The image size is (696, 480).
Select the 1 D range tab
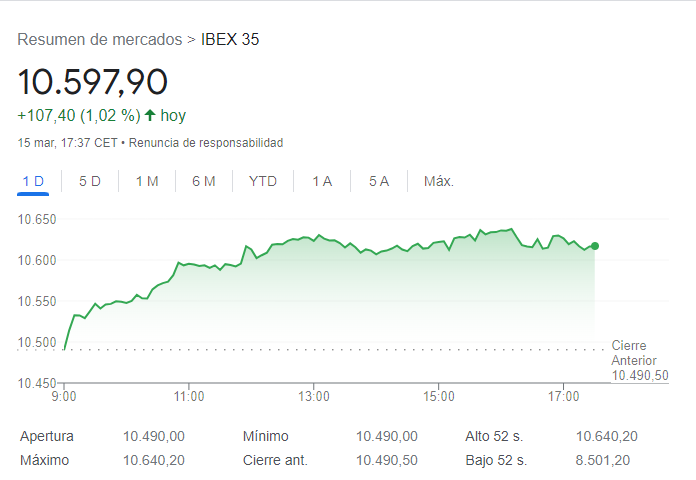33,181
